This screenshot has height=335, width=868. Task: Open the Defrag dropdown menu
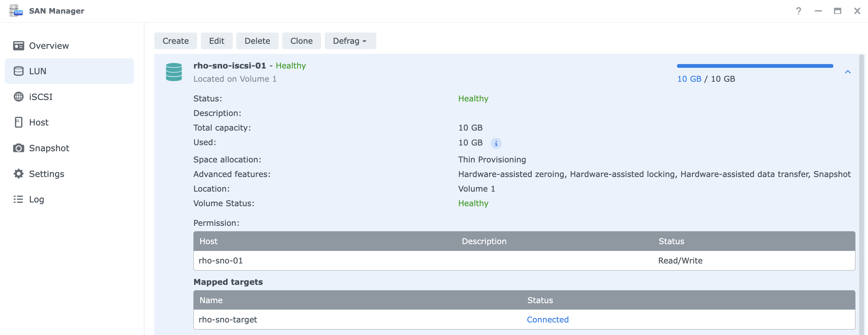click(x=350, y=41)
